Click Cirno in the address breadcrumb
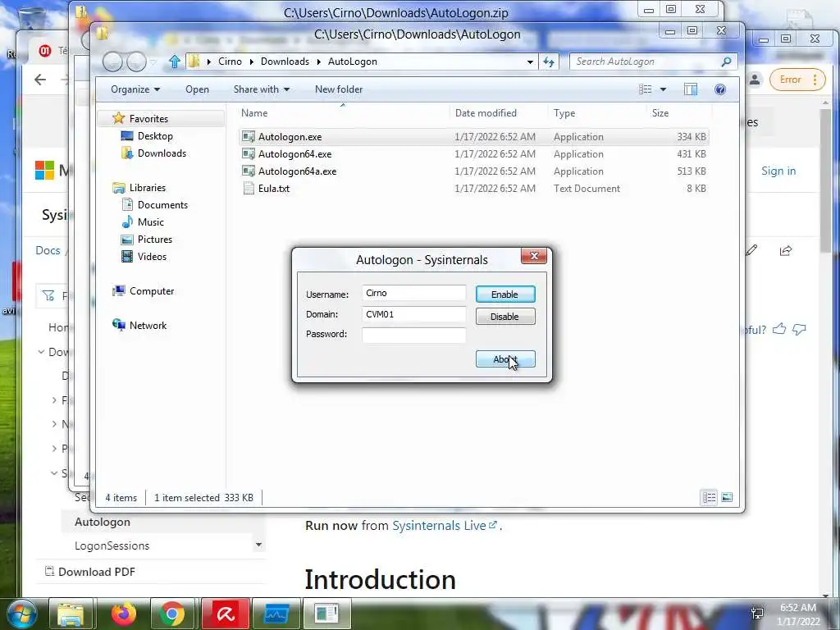Image resolution: width=840 pixels, height=630 pixels. pyautogui.click(x=230, y=62)
